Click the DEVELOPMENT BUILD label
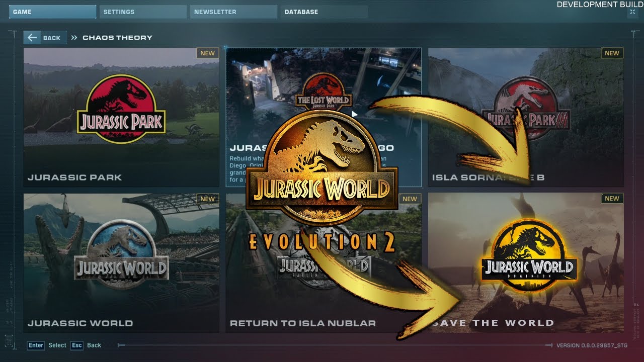Screen dimensions: 644x362 point(600,5)
